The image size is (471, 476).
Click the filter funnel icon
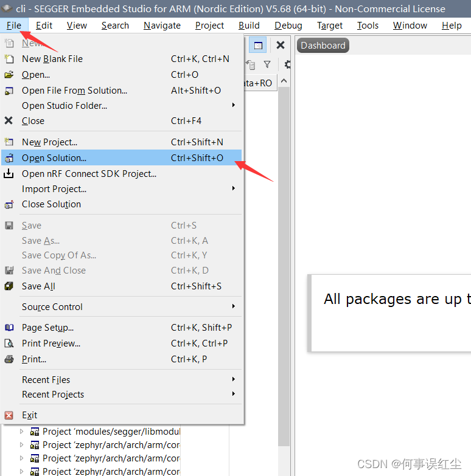click(267, 64)
